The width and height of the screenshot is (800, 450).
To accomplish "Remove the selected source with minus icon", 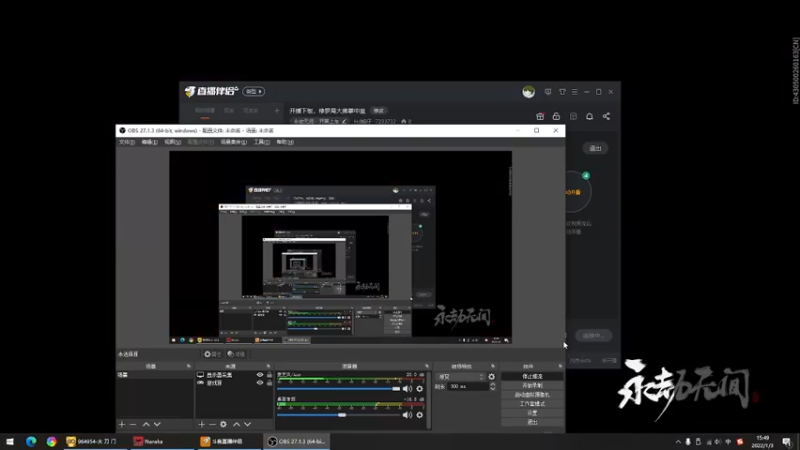I will (212, 424).
